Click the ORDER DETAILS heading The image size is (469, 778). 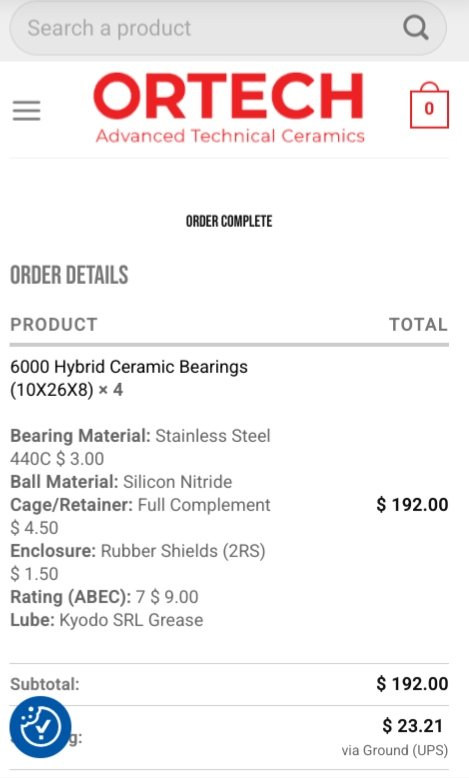coord(69,275)
